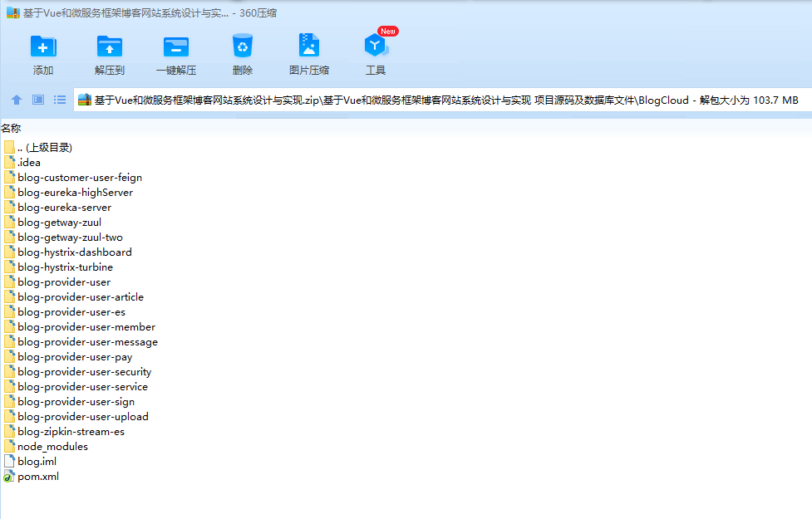This screenshot has width=812, height=519.
Task: Click the 解压到 (Extract to) icon
Action: [109, 47]
